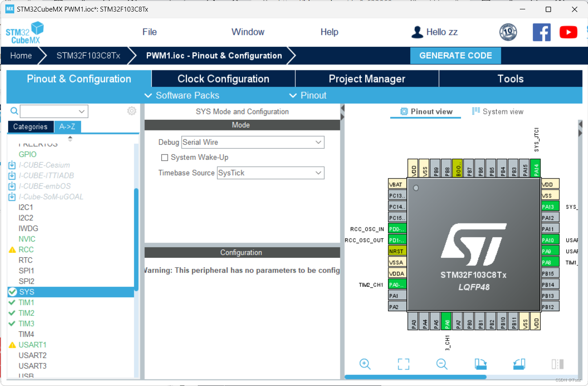Click the peripheral list vertical scrollbar
This screenshot has height=386, width=588.
click(x=136, y=240)
